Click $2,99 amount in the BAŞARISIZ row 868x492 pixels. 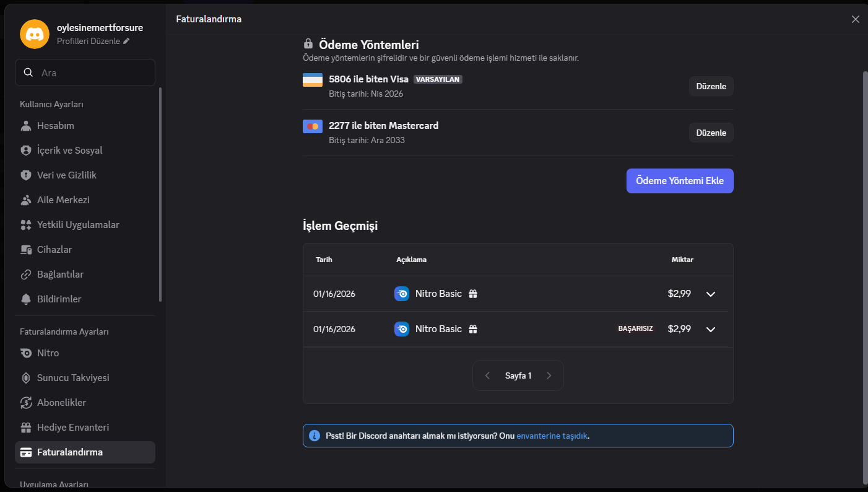pyautogui.click(x=679, y=329)
